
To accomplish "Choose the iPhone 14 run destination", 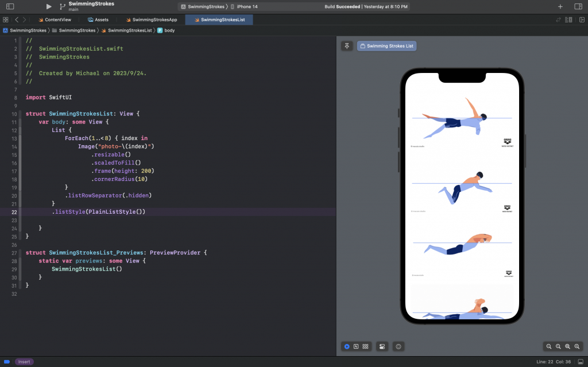I will click(x=244, y=7).
